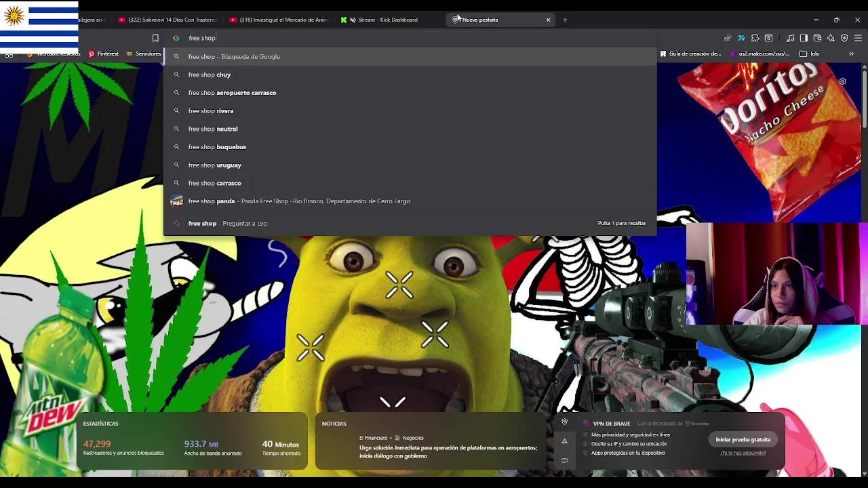
Task: Open the Brave Wallet toolbar icon
Action: (817, 38)
